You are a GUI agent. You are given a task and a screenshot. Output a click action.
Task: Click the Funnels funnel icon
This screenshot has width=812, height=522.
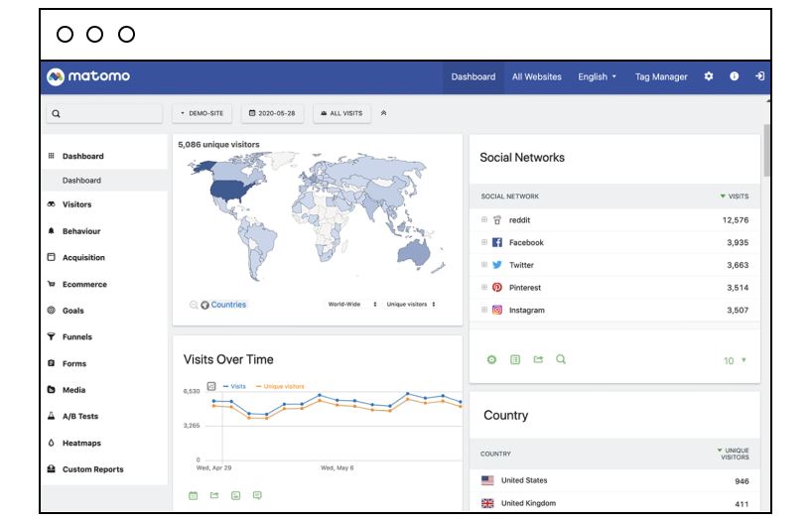click(x=51, y=336)
